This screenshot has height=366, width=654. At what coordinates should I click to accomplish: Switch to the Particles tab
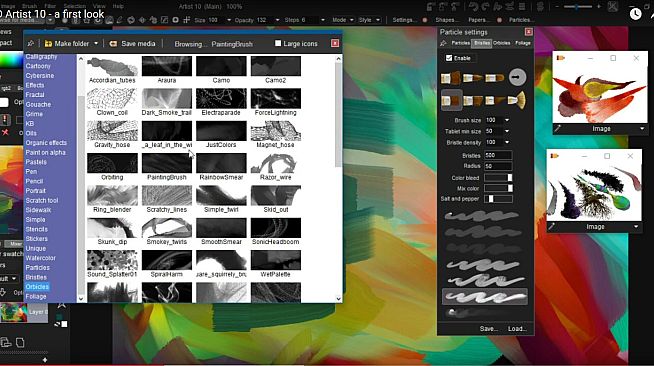tap(460, 43)
